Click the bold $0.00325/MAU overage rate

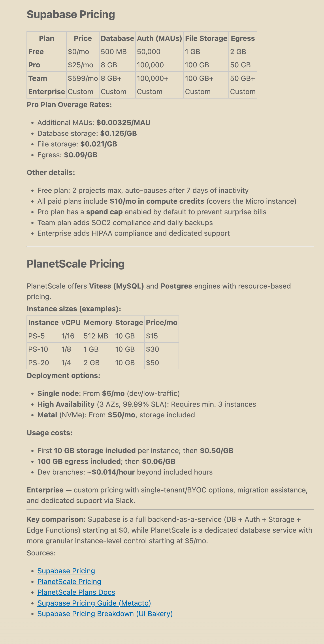click(x=123, y=122)
